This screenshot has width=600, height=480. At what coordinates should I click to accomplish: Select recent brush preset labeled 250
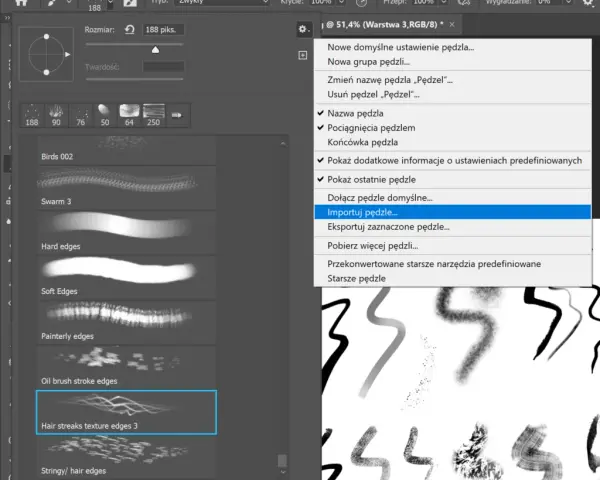click(x=154, y=115)
